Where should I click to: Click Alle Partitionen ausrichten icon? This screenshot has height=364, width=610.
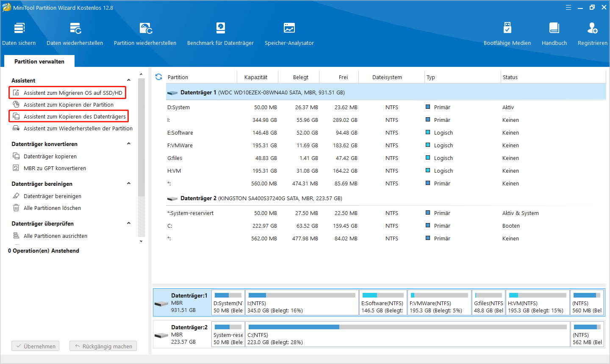(16, 236)
